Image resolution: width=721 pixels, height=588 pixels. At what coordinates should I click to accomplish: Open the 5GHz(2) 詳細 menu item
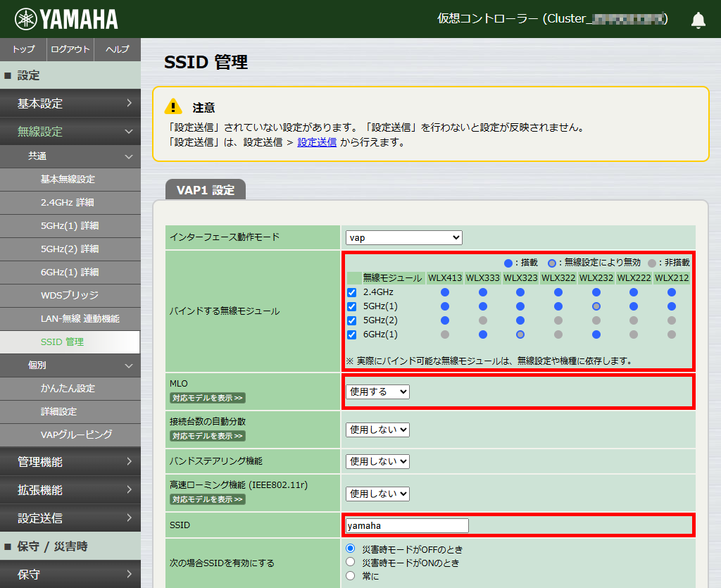[70, 249]
